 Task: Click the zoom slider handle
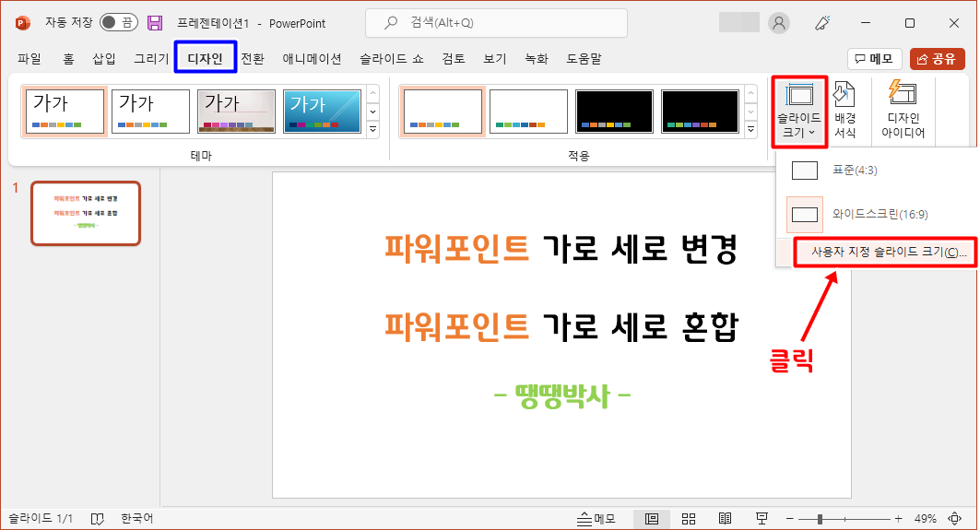820,519
